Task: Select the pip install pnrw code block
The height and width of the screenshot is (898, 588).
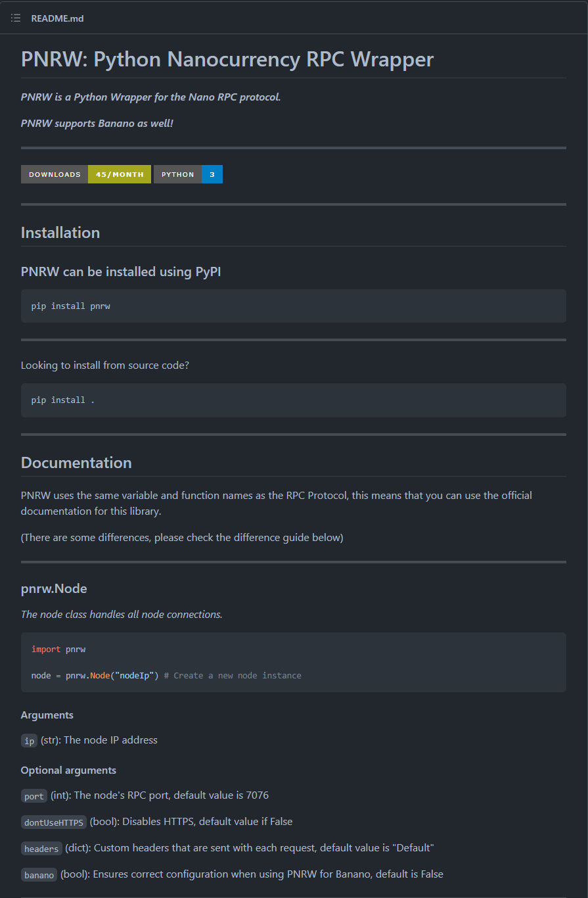Action: coord(294,306)
